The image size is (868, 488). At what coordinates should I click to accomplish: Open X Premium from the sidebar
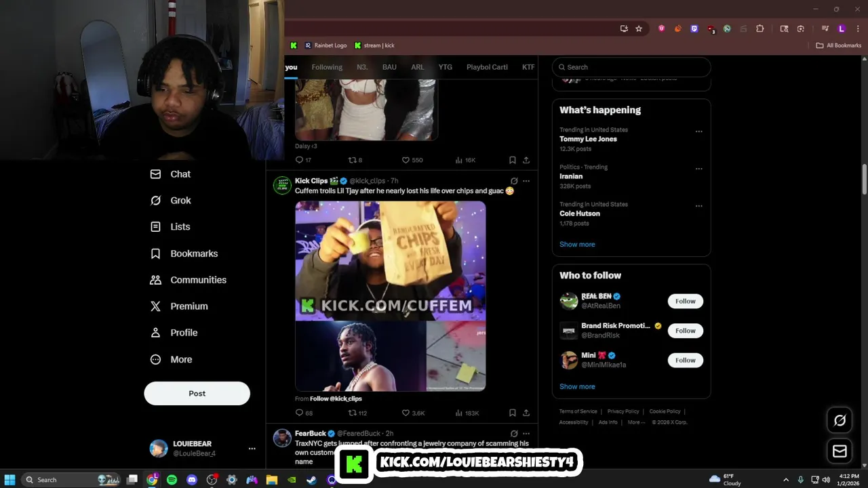[x=178, y=306]
